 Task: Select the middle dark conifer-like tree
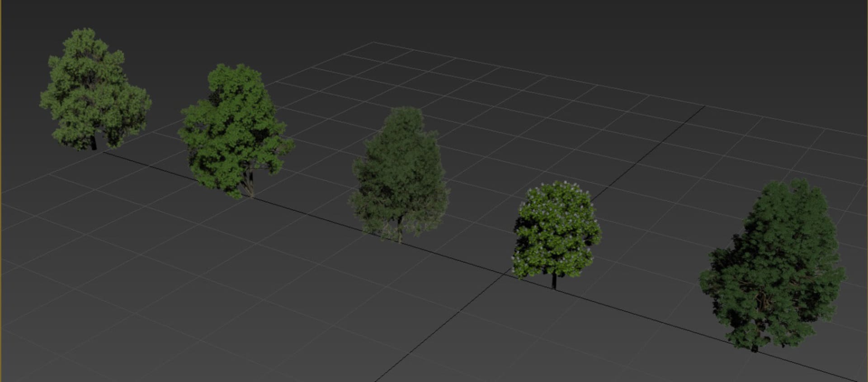pos(400,174)
